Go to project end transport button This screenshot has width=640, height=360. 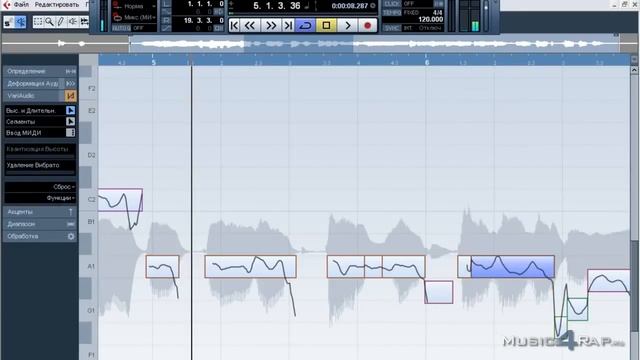(x=288, y=25)
